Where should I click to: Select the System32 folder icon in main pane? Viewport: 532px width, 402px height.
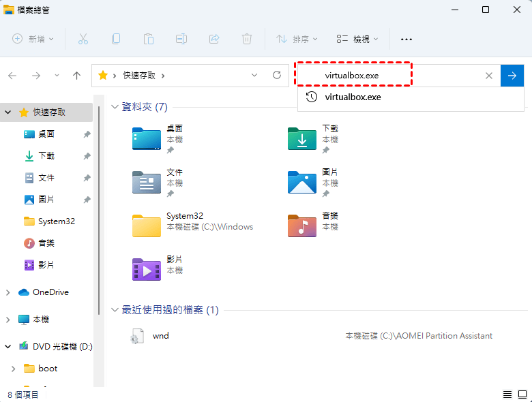point(147,226)
